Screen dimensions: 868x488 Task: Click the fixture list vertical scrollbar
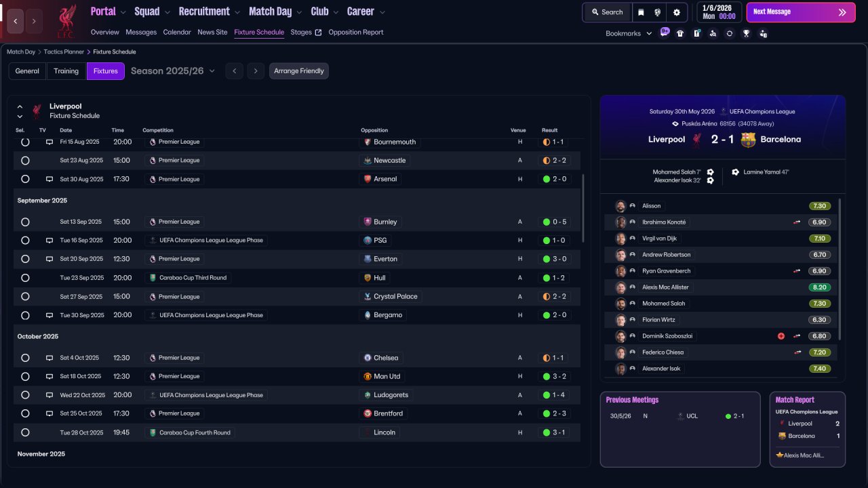click(583, 208)
